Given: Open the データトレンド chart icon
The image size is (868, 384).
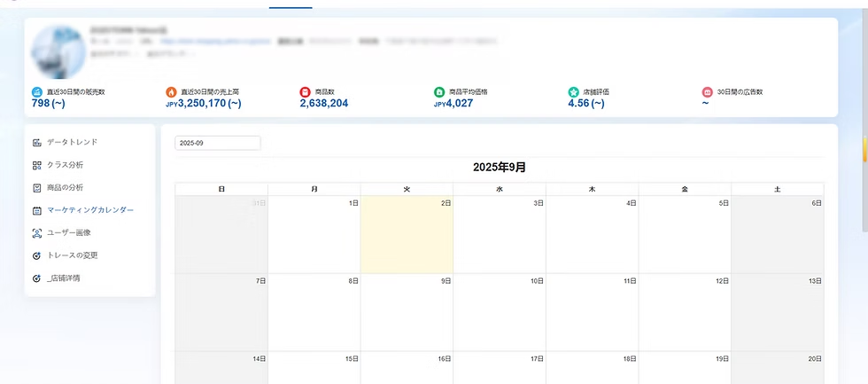Looking at the screenshot, I should pyautogui.click(x=37, y=143).
